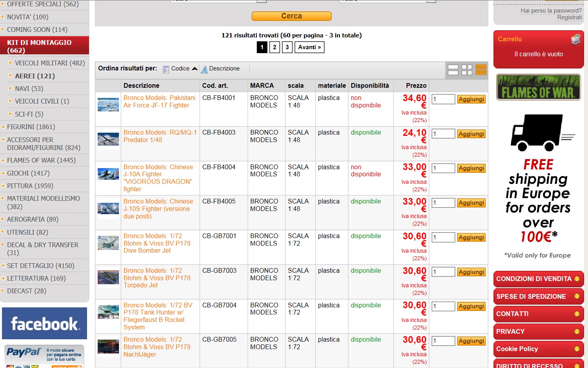This screenshot has height=368, width=588.
Task: Expand ACCESSORI PER DIORAMI/FIGURINI category
Action: [x=44, y=144]
